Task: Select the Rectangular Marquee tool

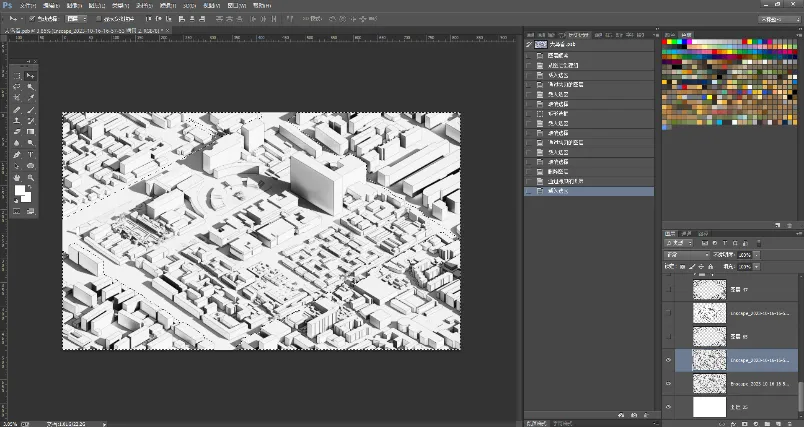Action: [x=17, y=76]
